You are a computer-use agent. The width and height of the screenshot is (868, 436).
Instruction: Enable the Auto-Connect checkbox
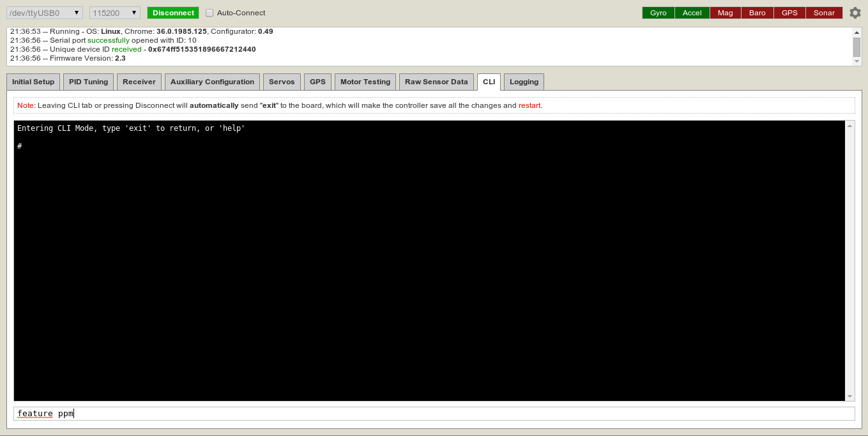click(x=209, y=13)
